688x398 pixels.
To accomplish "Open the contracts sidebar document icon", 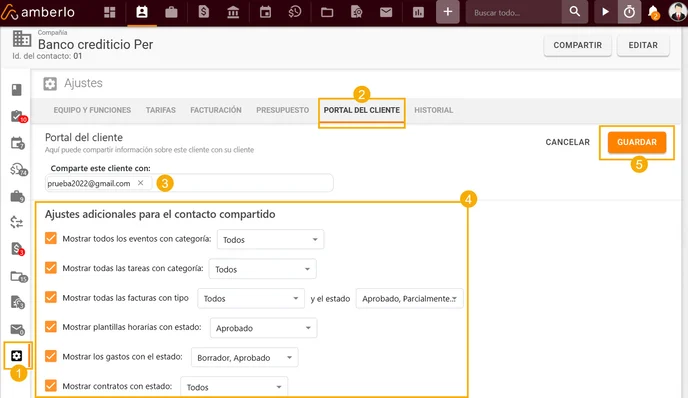I will (18, 302).
